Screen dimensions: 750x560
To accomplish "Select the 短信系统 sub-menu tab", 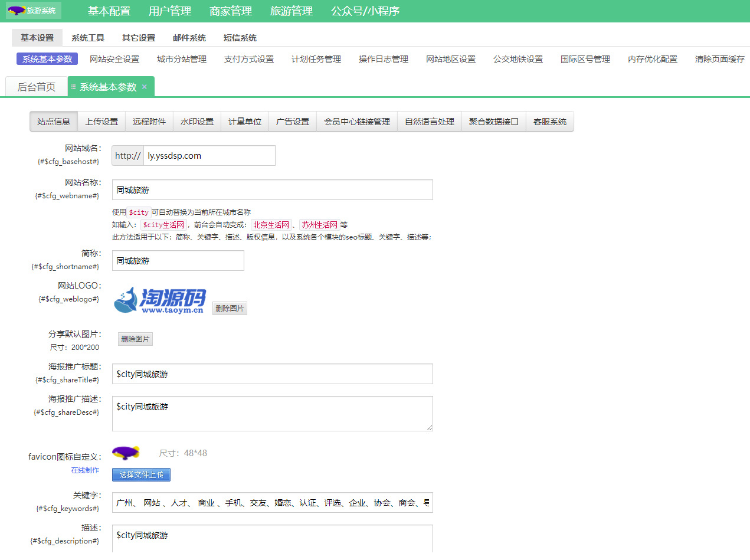I will [240, 38].
